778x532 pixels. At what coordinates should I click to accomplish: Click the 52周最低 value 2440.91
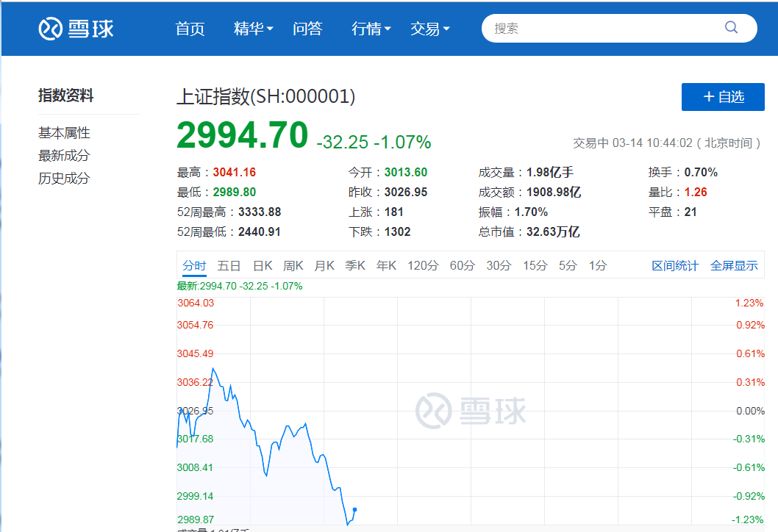(260, 232)
